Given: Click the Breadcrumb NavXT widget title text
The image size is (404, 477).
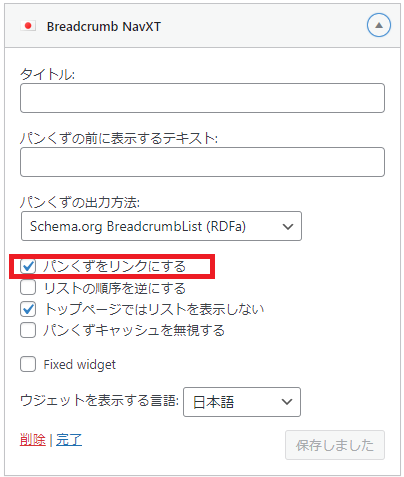Looking at the screenshot, I should click(x=104, y=27).
